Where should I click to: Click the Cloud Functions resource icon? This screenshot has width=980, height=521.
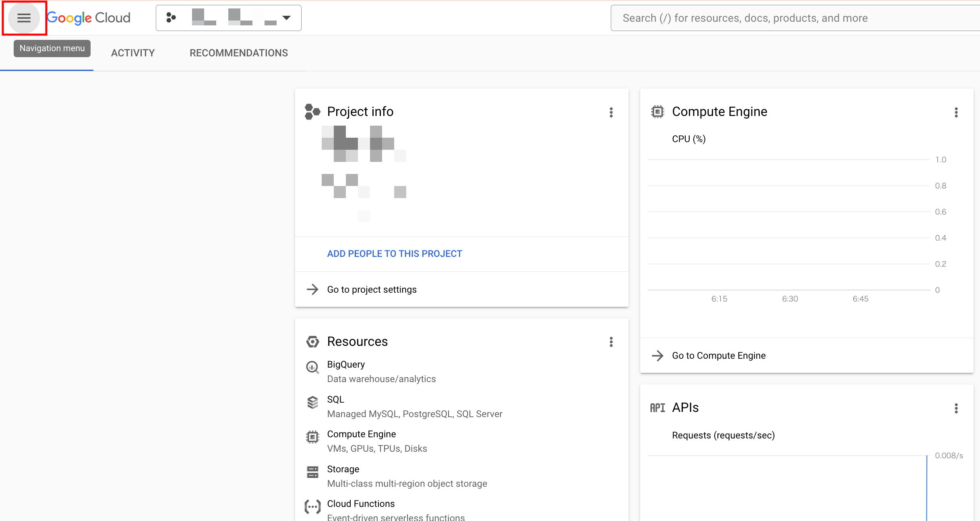(x=312, y=507)
